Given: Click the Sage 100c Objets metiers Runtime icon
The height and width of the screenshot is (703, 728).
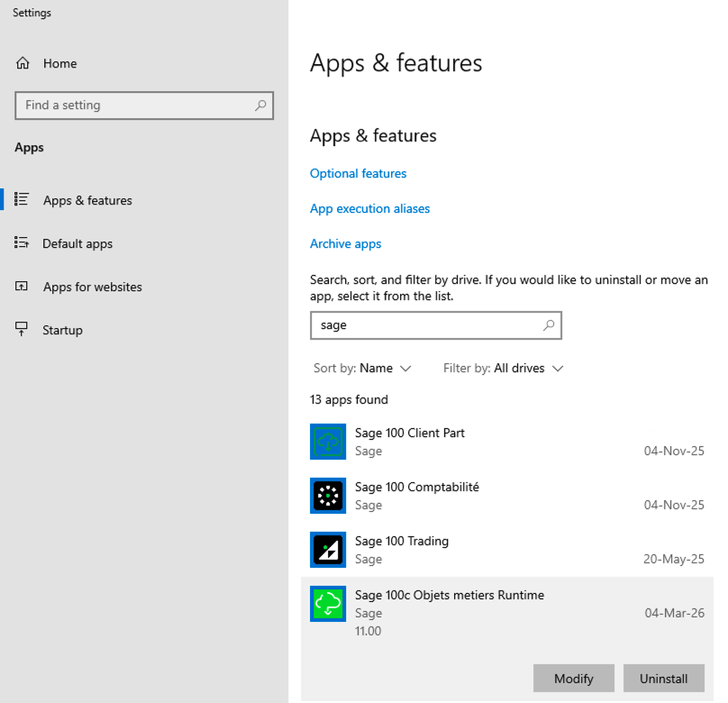Looking at the screenshot, I should coord(328,604).
